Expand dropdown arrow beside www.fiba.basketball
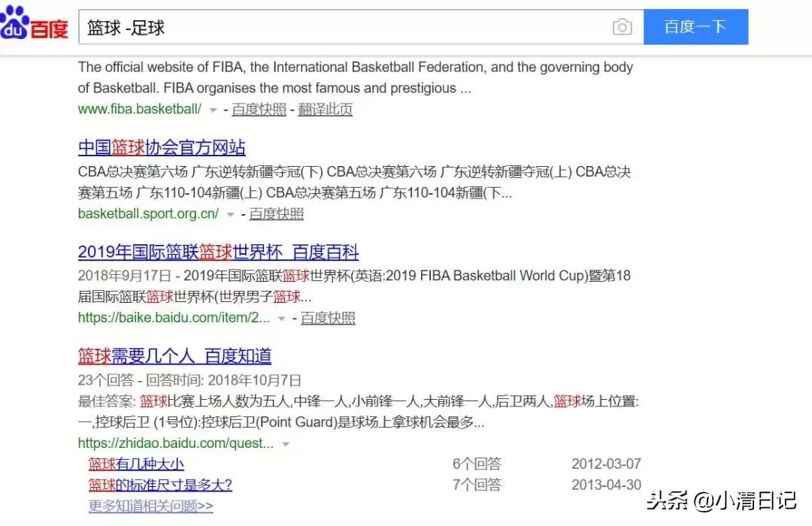Viewport: 812px width, 526px height. pos(214,110)
